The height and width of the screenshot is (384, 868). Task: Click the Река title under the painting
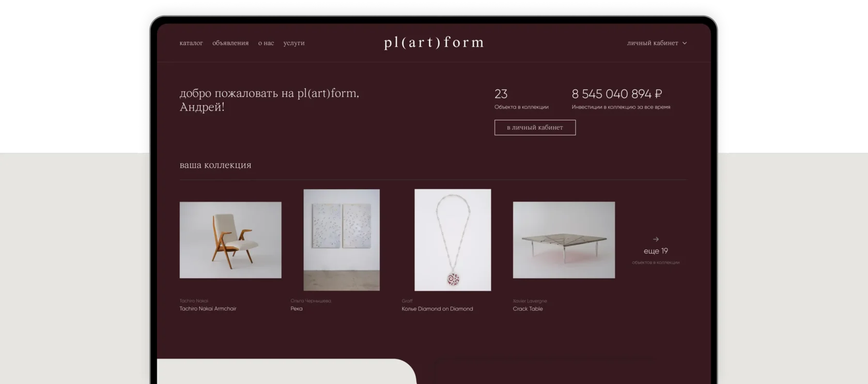coord(297,309)
